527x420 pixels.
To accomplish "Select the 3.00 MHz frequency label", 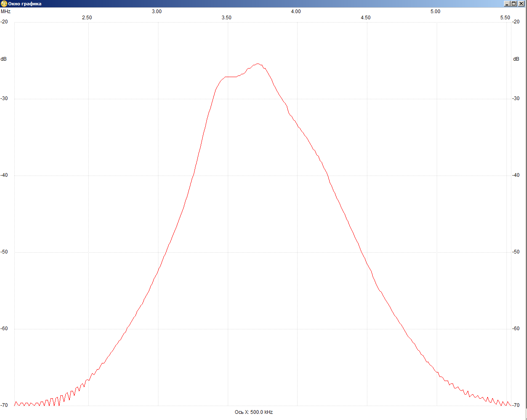I will (157, 11).
